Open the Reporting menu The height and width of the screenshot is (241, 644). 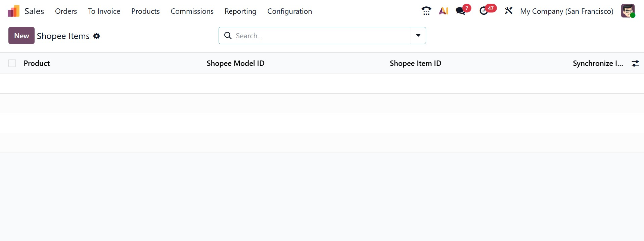point(240,11)
